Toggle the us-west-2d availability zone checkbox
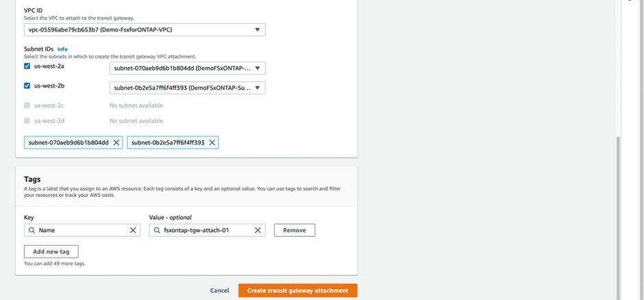644x300 pixels. [27, 121]
